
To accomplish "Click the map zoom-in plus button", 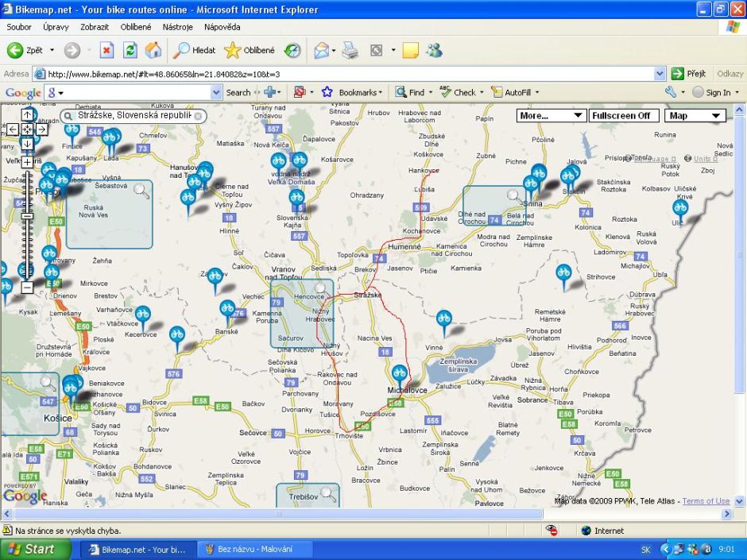I will [27, 162].
